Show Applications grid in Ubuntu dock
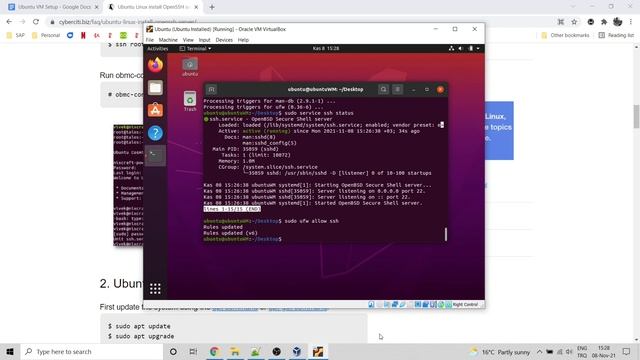 pos(155,289)
